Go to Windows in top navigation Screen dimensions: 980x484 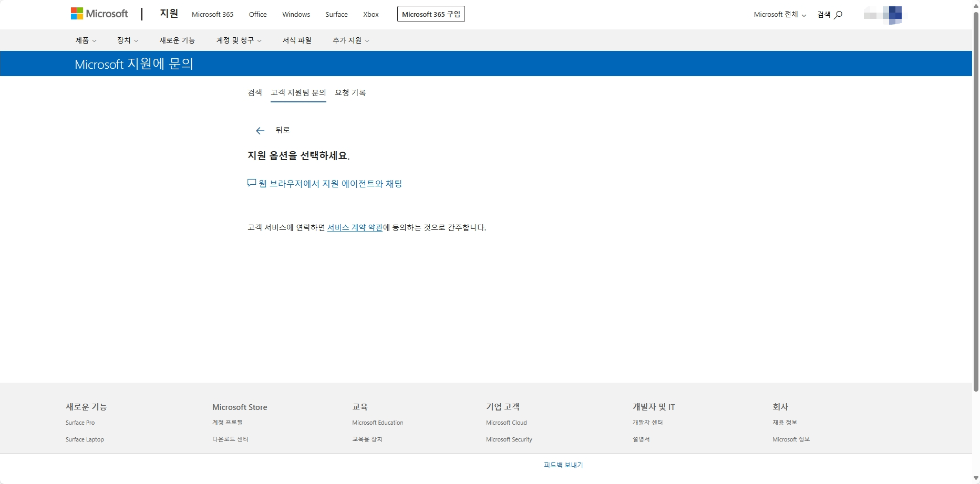(296, 15)
